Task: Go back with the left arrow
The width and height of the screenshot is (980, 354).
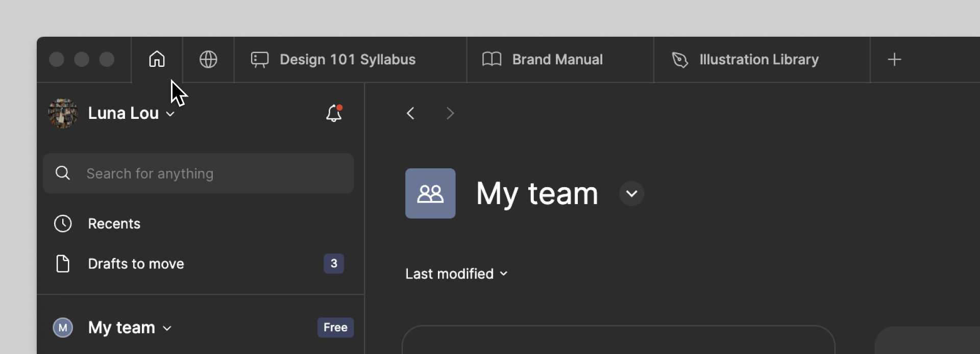Action: tap(410, 113)
